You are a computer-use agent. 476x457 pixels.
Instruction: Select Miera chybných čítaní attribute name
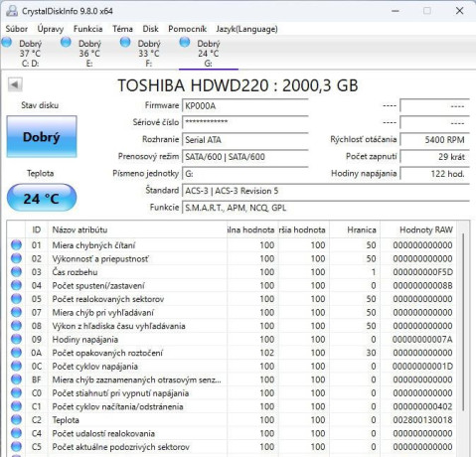93,245
